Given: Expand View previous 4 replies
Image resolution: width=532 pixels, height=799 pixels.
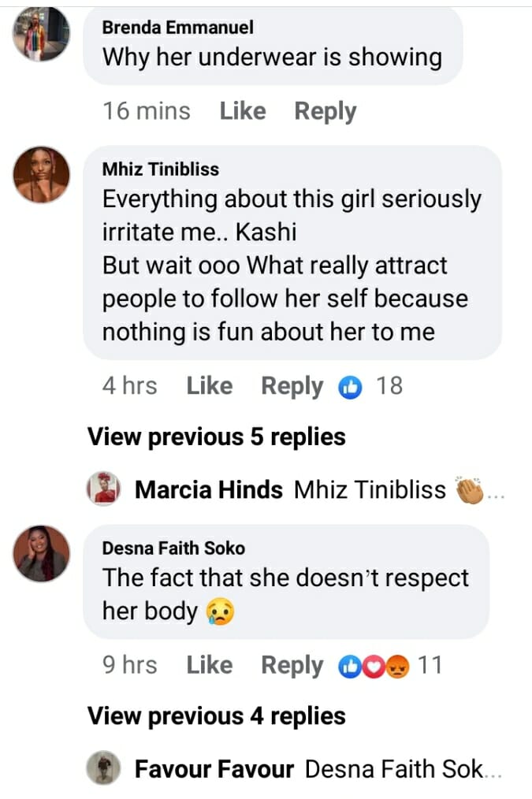Looking at the screenshot, I should click(x=216, y=715).
